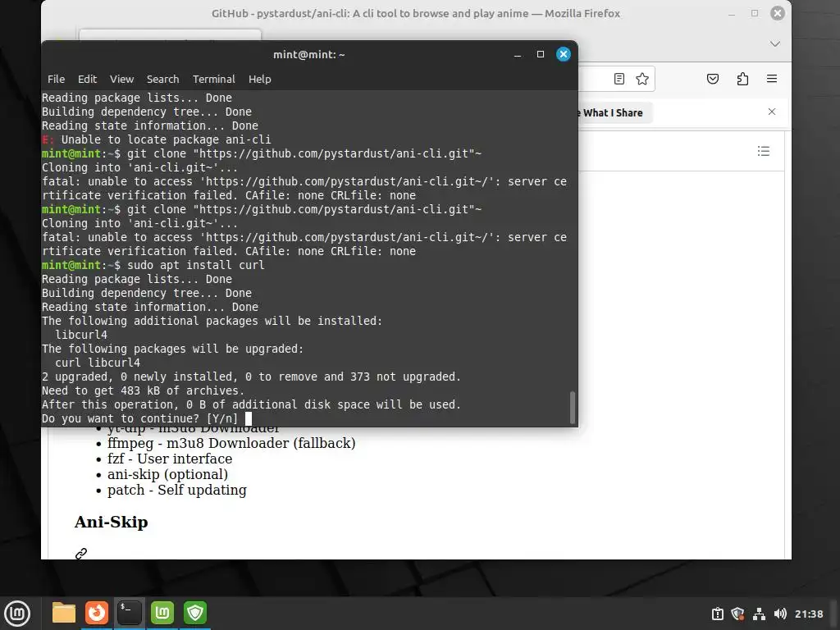The image size is (840, 630).
Task: Open the clipboard notification tray icon
Action: [x=717, y=614]
